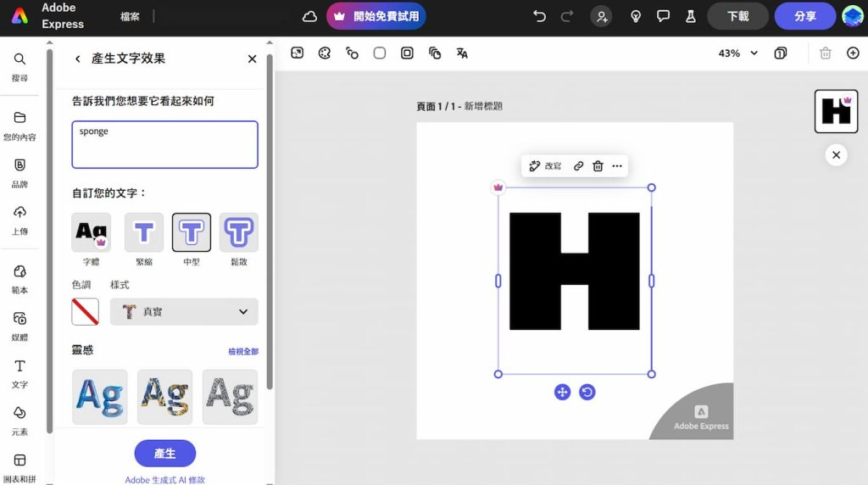Open 元素 in the sidebar
The height and width of the screenshot is (485, 868).
pos(19,421)
